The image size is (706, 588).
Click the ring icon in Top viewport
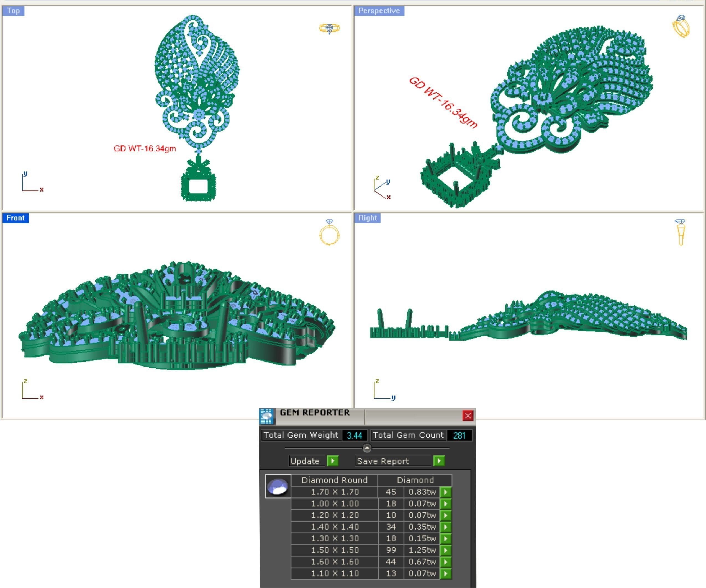click(329, 29)
